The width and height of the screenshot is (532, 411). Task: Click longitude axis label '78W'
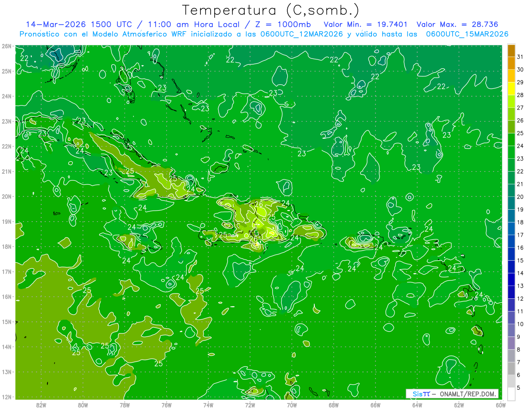[x=125, y=405]
